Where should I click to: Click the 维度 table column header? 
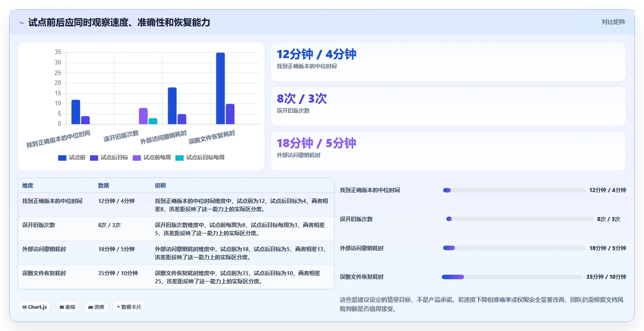(x=28, y=186)
